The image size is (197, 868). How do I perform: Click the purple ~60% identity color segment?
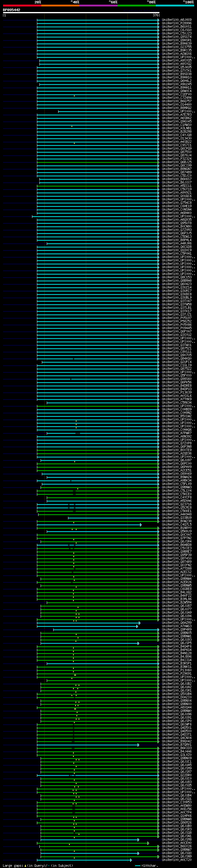click(x=98, y=6)
